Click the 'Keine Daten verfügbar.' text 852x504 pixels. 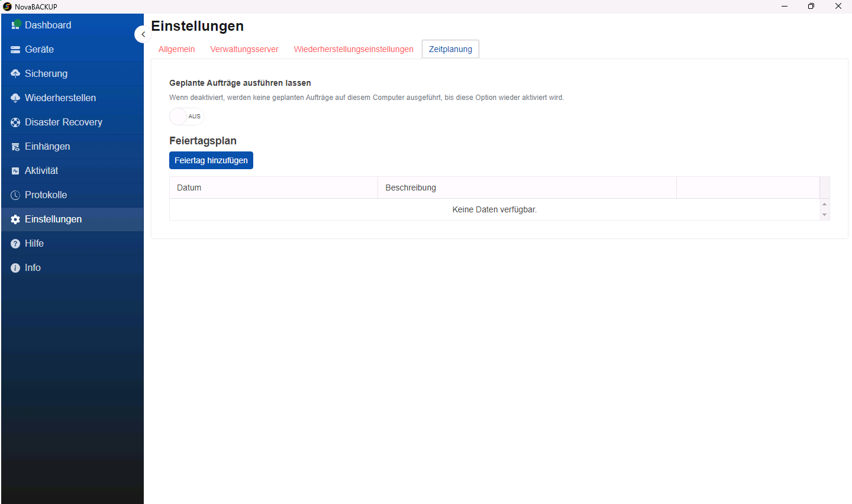coord(495,209)
